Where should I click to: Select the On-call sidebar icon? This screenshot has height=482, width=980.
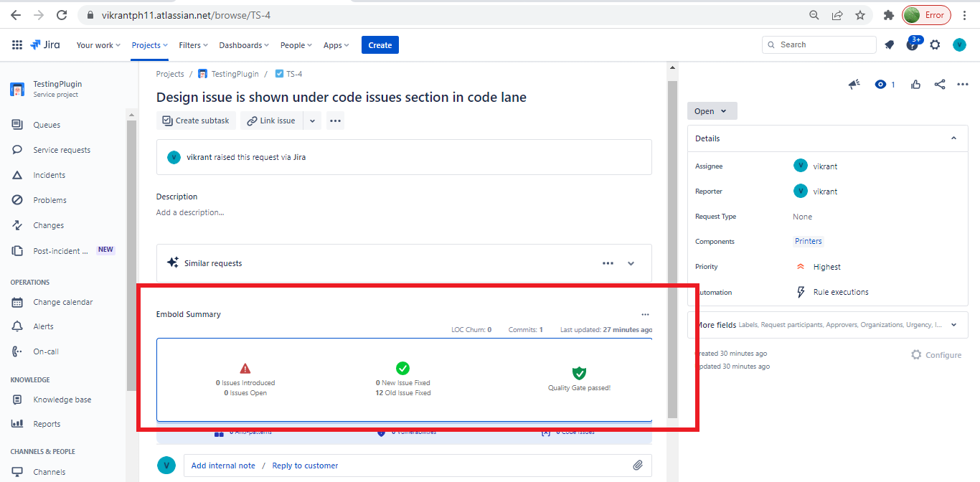pyautogui.click(x=16, y=351)
